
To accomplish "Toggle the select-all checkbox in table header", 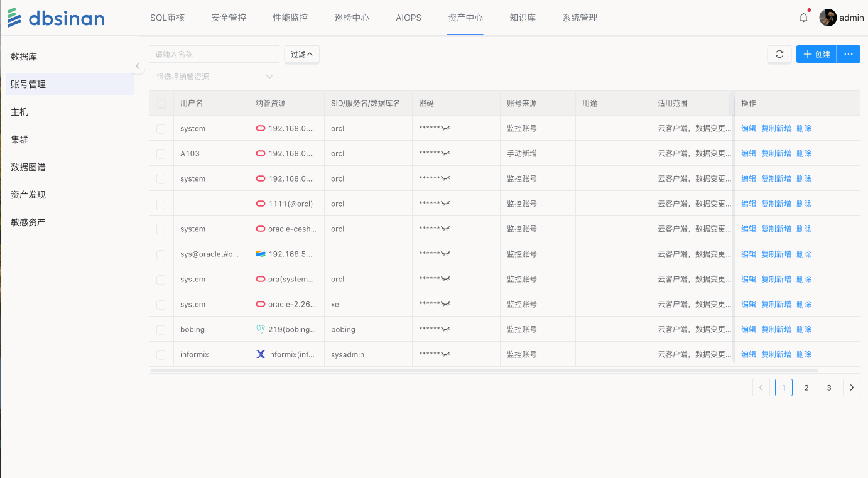I will [x=161, y=104].
